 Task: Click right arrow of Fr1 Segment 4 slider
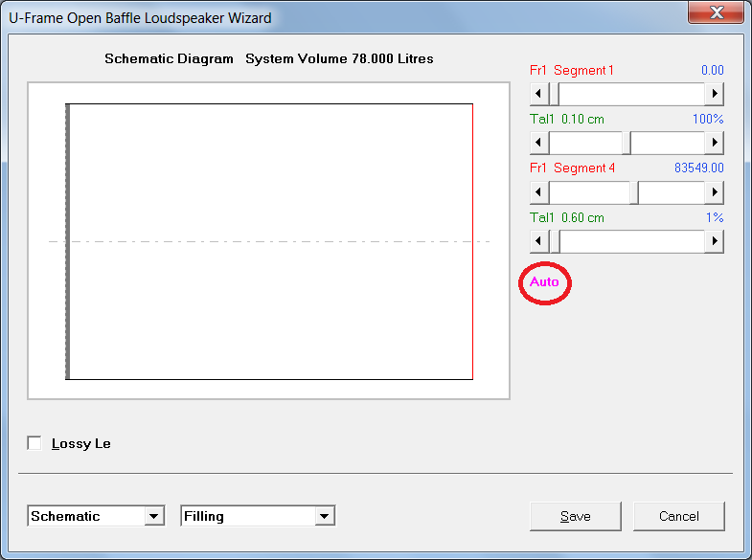pyautogui.click(x=714, y=192)
